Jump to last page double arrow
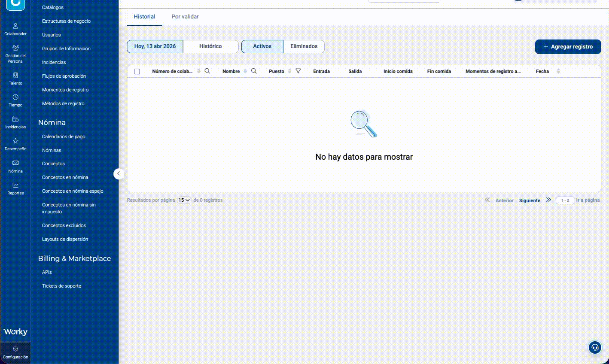The height and width of the screenshot is (364, 609). click(548, 200)
